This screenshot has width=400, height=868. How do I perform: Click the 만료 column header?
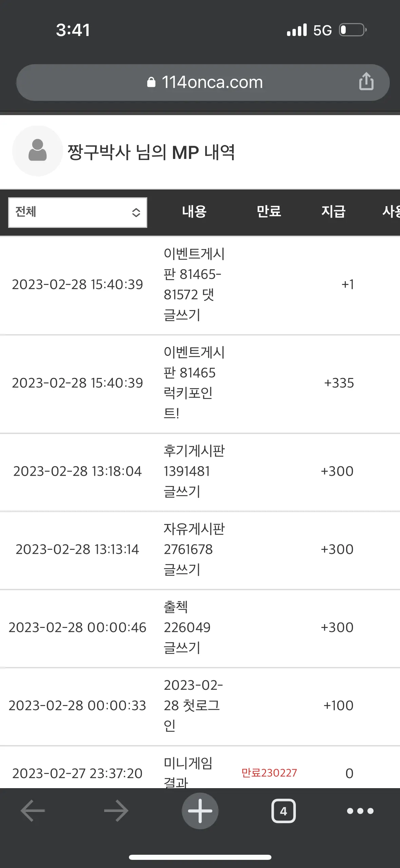(x=269, y=212)
